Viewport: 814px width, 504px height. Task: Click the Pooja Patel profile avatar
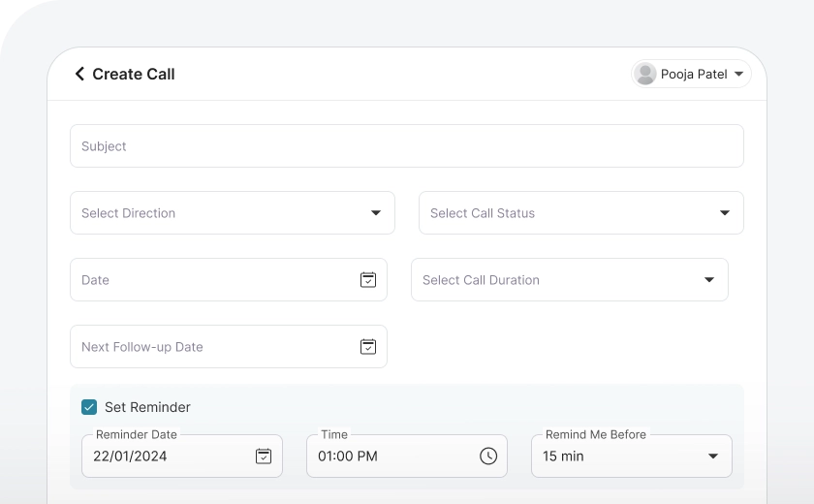pos(645,74)
